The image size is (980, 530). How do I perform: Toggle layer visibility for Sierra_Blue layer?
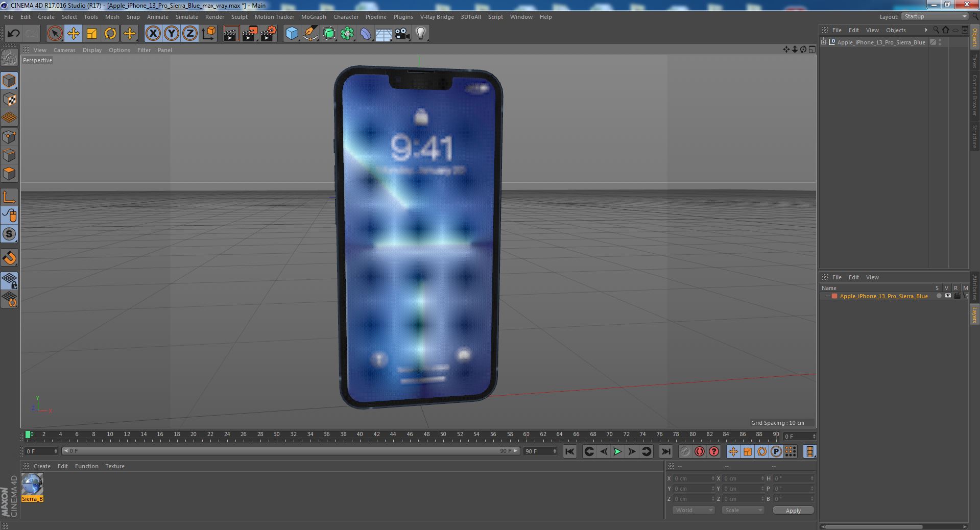click(x=948, y=296)
